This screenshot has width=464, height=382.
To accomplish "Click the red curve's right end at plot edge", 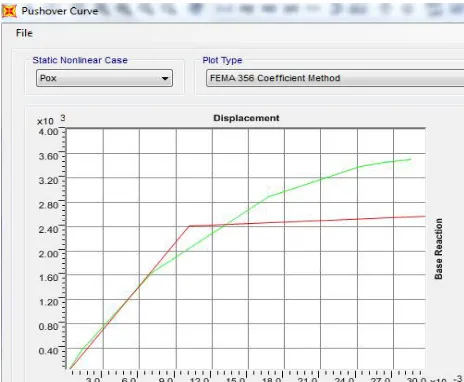I will (424, 217).
